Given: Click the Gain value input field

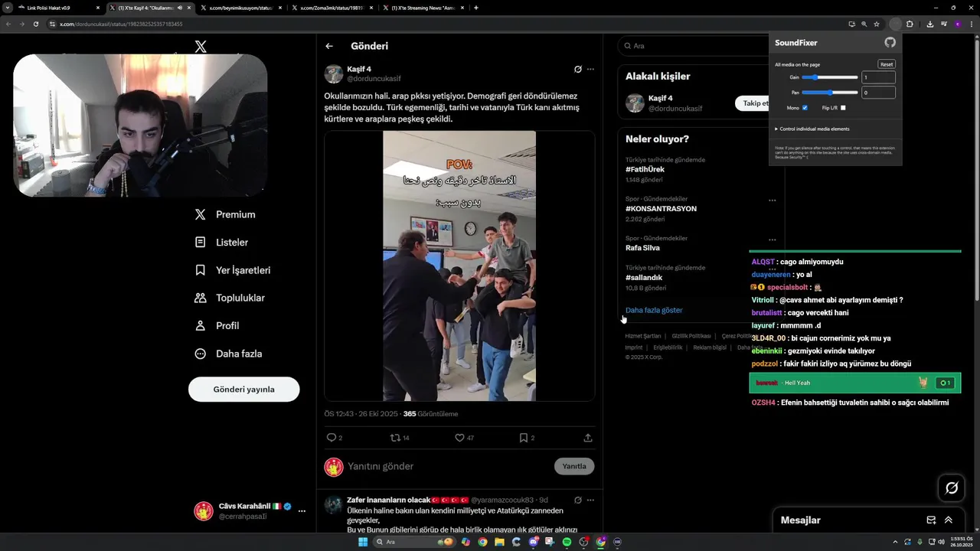Looking at the screenshot, I should coord(878,77).
